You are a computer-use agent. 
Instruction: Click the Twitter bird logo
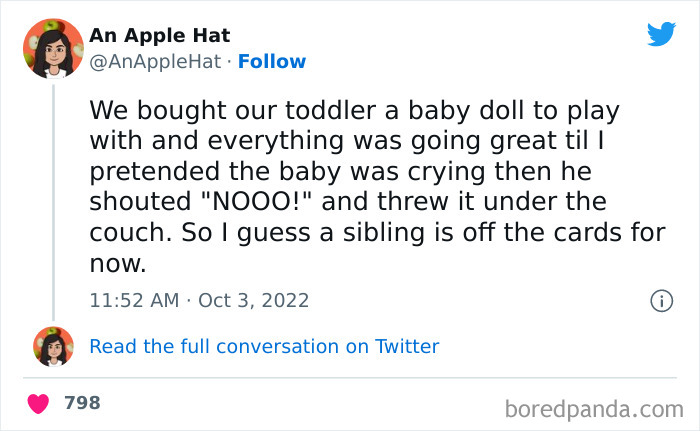click(661, 35)
